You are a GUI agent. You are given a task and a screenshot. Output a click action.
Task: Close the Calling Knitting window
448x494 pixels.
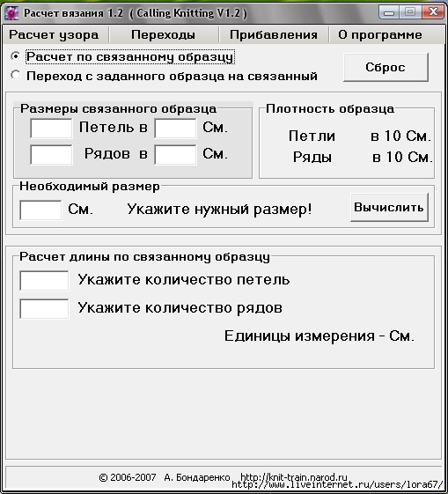click(433, 12)
